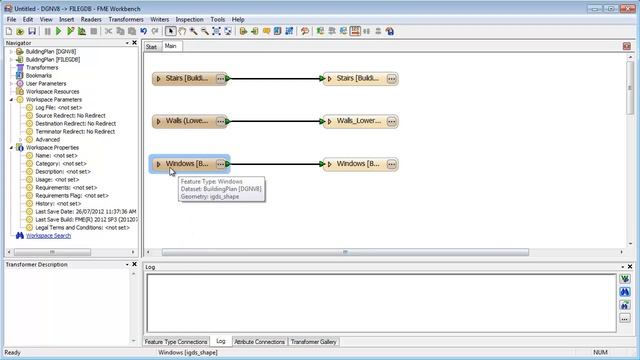This screenshot has width=640, height=360.
Task: Create a new workspace from the toolbar
Action: point(9,31)
